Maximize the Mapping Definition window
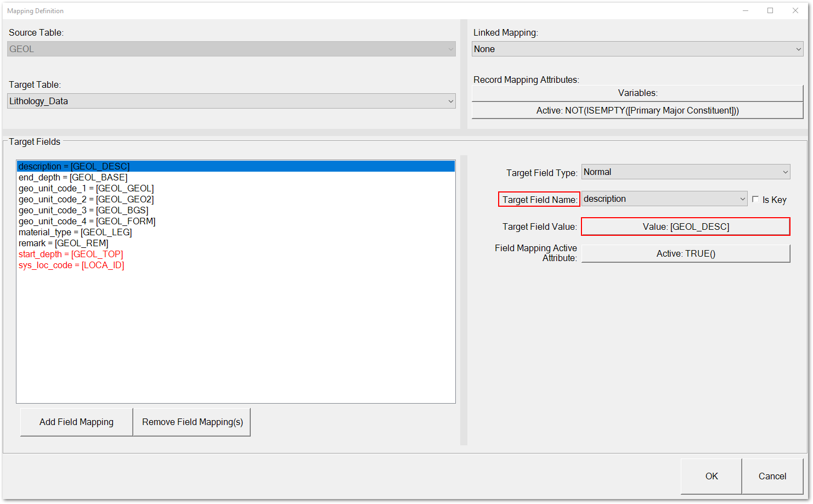This screenshot has width=813, height=504. [770, 10]
